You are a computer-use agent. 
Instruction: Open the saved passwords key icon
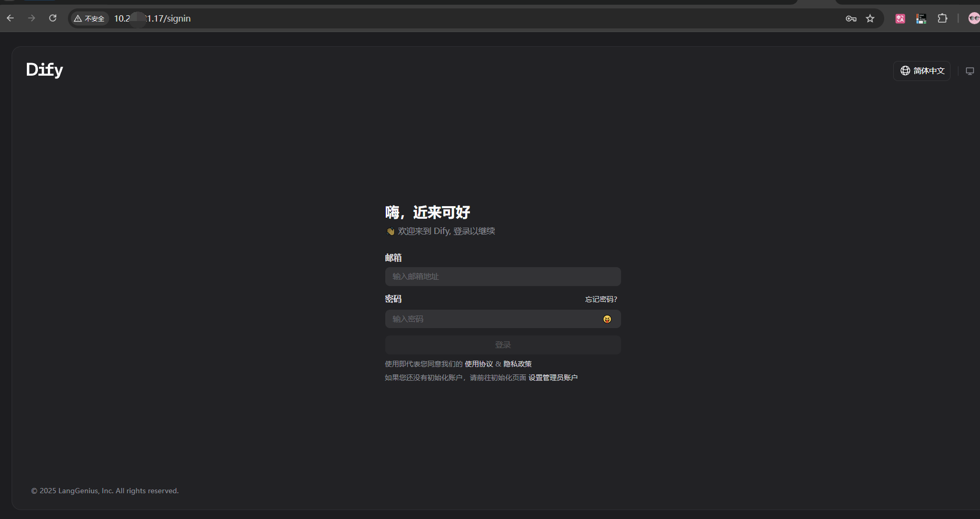click(851, 18)
